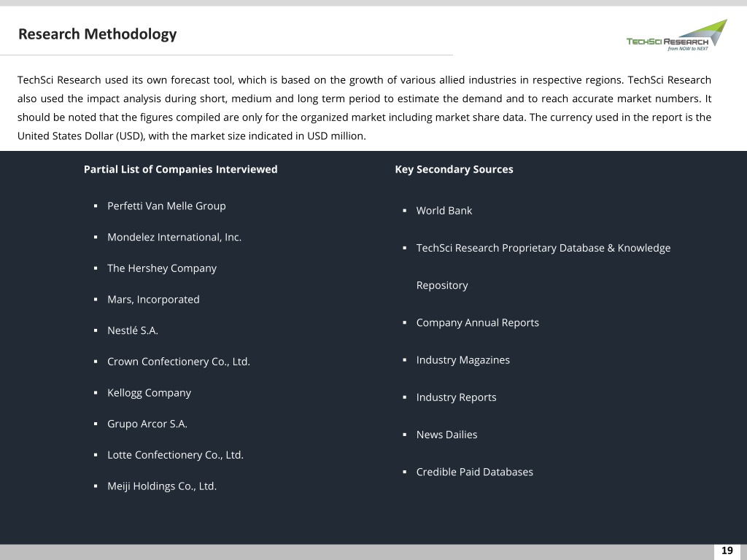Click Meiji Holdings Co., Ltd. entry

pos(162,486)
